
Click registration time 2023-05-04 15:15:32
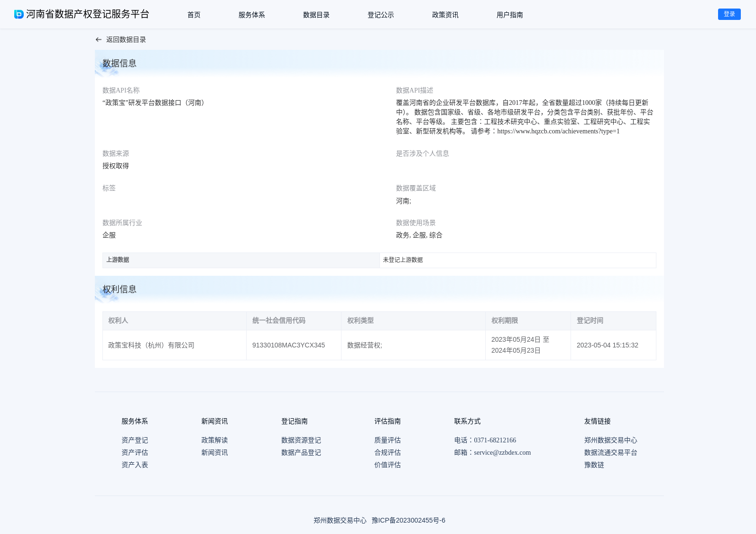coord(608,346)
